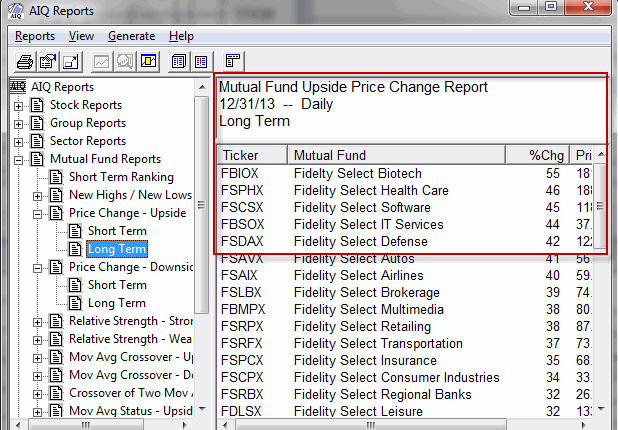Click the greyed-out chat bubbles toolbar icon
Image resolution: width=618 pixels, height=430 pixels.
click(125, 61)
